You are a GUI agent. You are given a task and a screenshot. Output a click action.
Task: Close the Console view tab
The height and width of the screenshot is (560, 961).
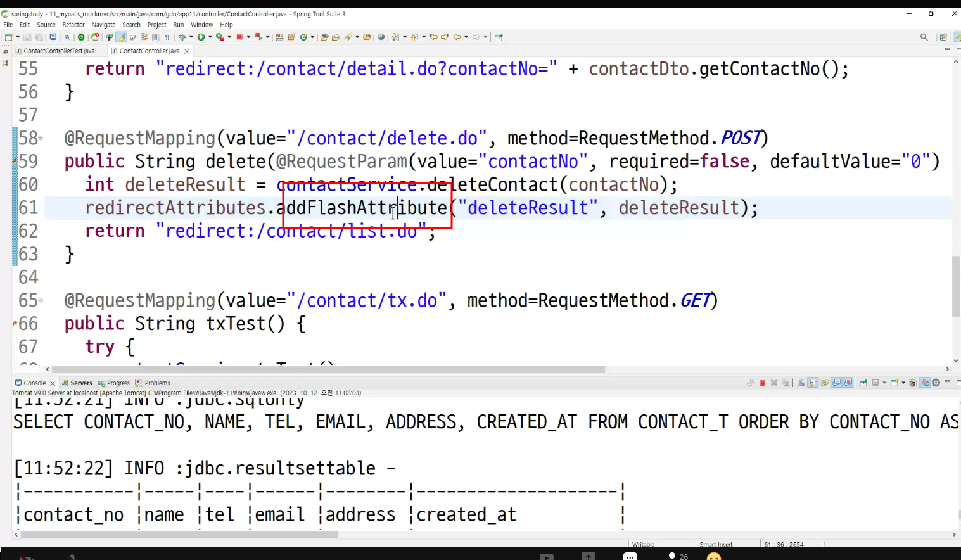(53, 383)
